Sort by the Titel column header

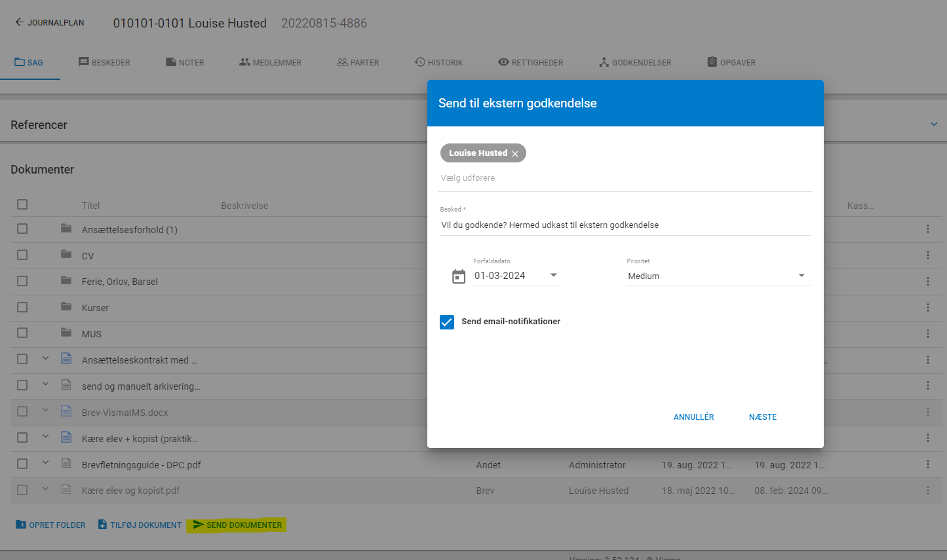click(90, 206)
